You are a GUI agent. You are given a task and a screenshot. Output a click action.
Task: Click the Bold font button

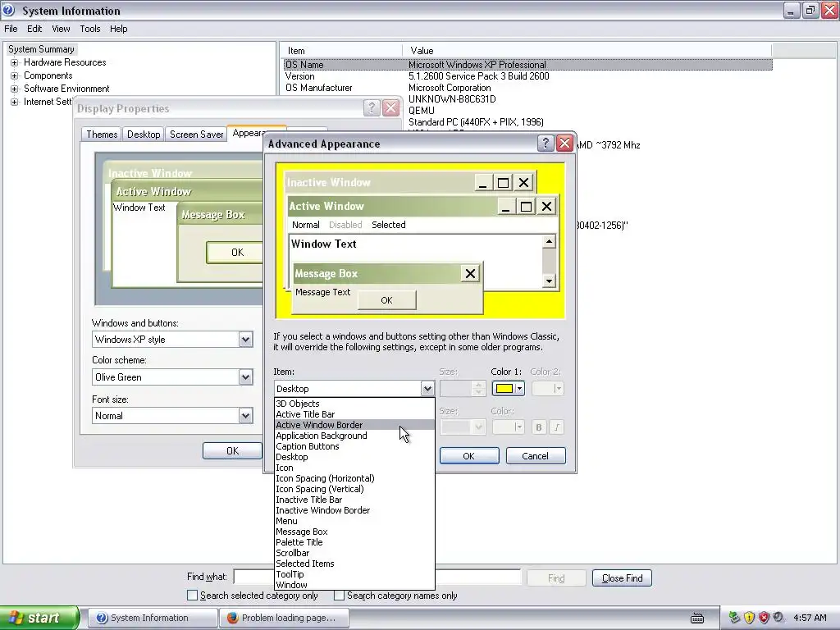[538, 427]
